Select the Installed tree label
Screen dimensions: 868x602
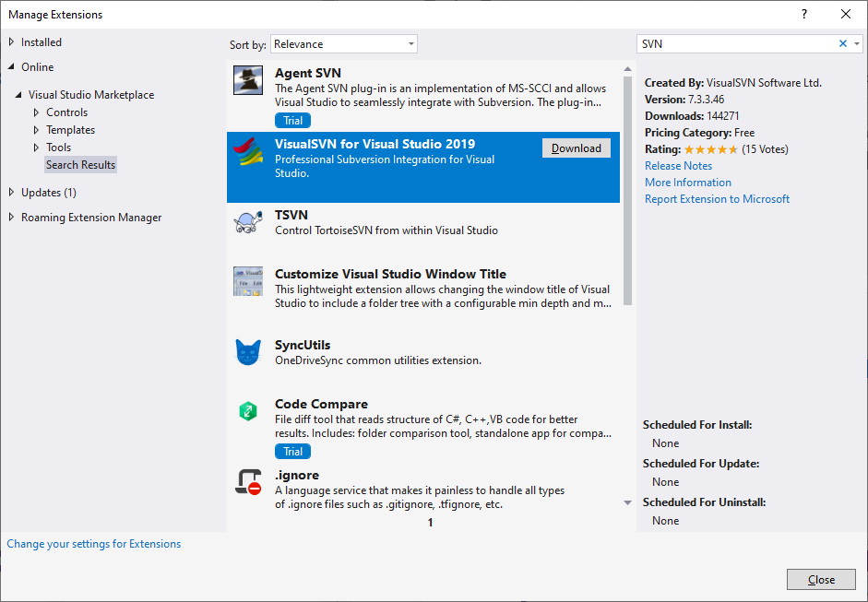tap(42, 42)
